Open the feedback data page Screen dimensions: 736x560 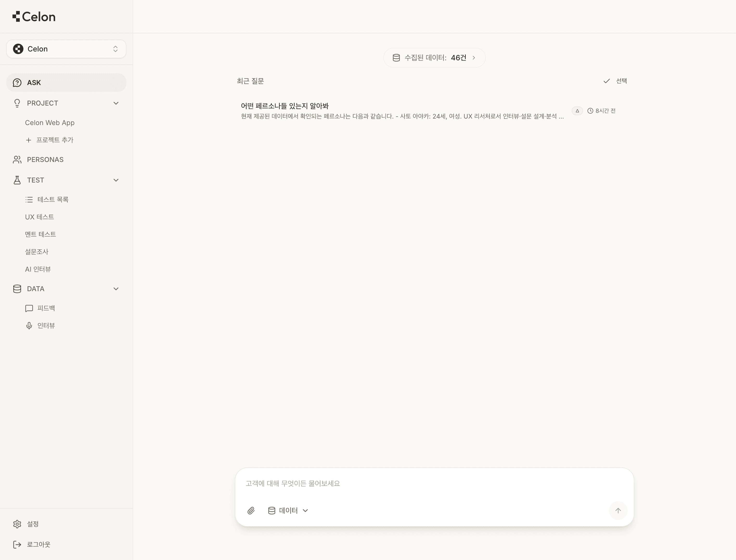[46, 308]
